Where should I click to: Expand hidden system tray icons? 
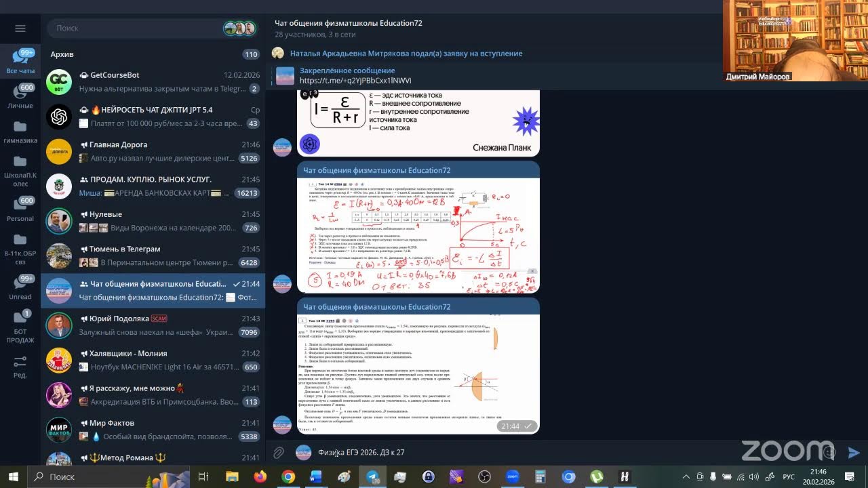point(686,476)
